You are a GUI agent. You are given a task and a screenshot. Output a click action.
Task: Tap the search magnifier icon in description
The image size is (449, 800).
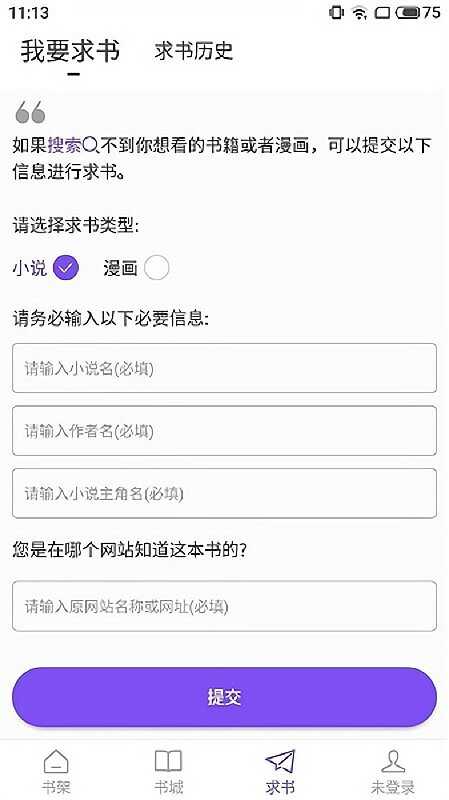pos(90,146)
